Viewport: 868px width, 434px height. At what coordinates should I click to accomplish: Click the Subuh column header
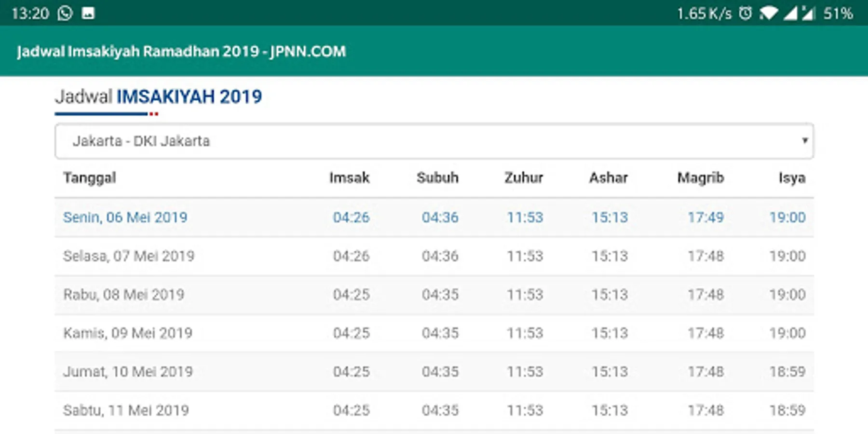(x=437, y=178)
